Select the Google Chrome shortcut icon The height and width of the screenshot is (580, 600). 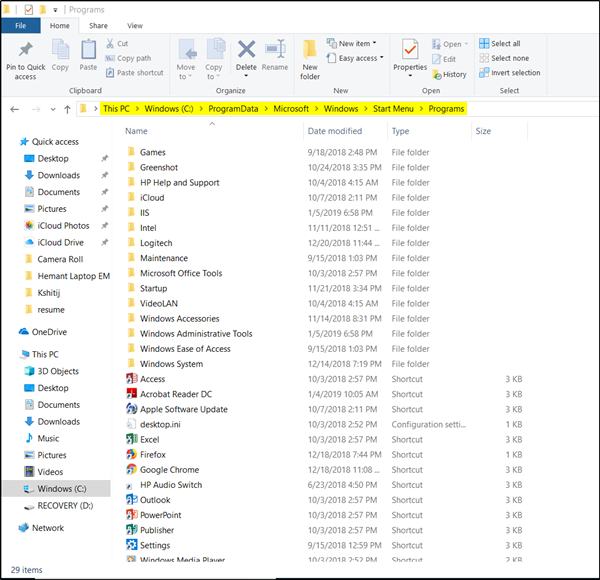pos(132,469)
